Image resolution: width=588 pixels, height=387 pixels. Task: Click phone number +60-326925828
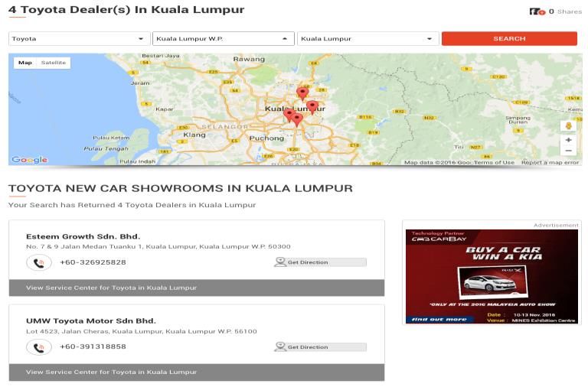[93, 262]
